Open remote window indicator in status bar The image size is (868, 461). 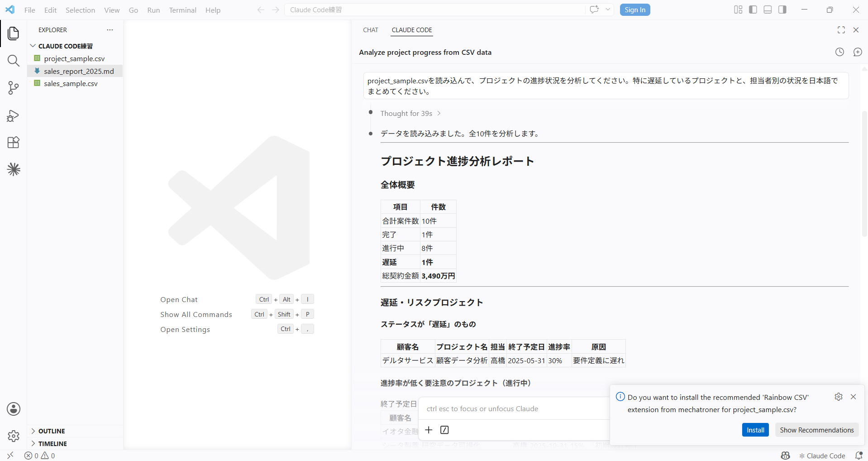10,456
